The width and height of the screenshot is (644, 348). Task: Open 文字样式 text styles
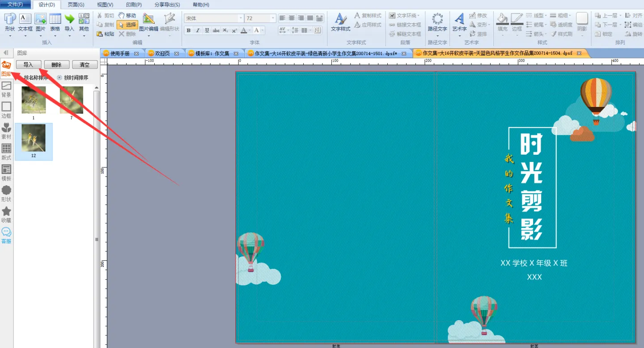click(341, 22)
